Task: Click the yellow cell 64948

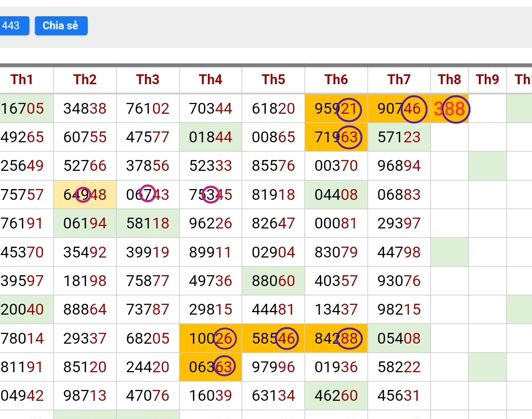Action: [x=85, y=194]
